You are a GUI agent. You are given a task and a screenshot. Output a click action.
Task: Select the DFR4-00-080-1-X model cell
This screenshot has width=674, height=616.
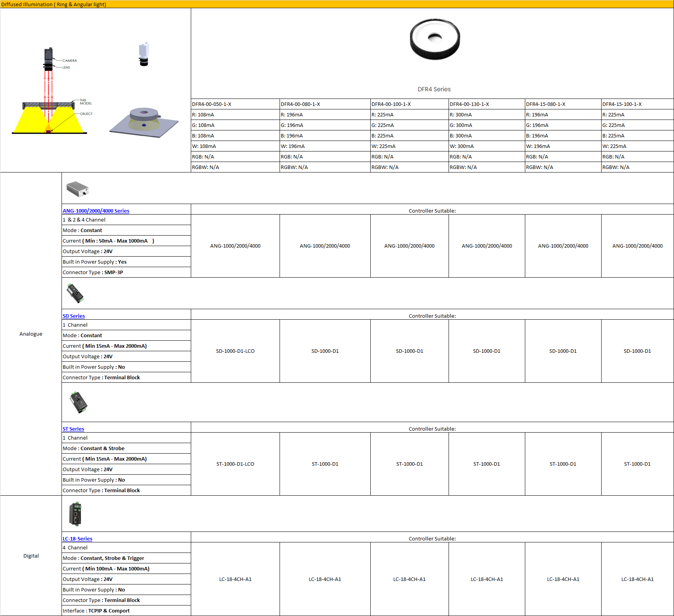coord(325,104)
